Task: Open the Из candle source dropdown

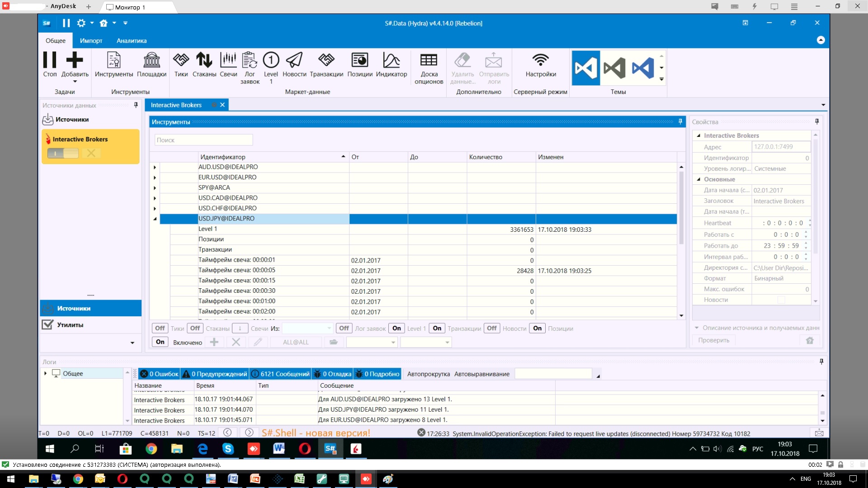Action: click(329, 328)
